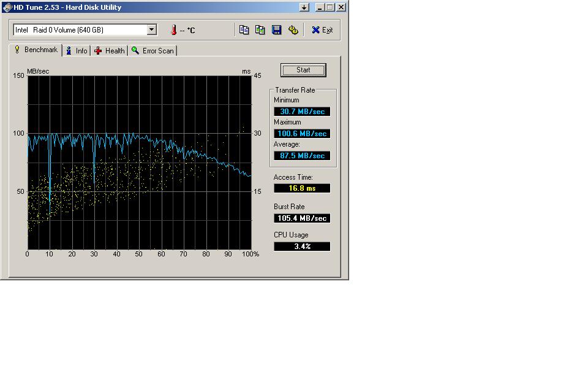Image resolution: width=588 pixels, height=368 pixels.
Task: Click the benchmark graph area
Action: pos(140,163)
